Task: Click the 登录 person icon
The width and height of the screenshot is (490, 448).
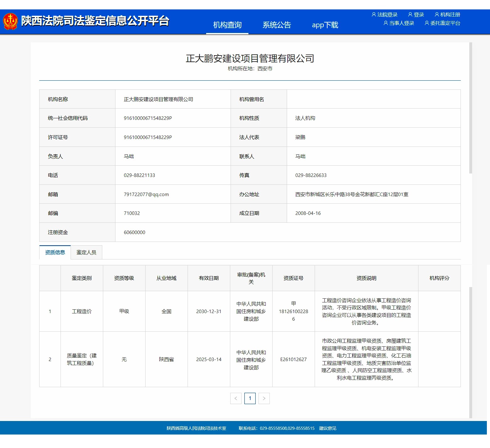Action: 410,15
